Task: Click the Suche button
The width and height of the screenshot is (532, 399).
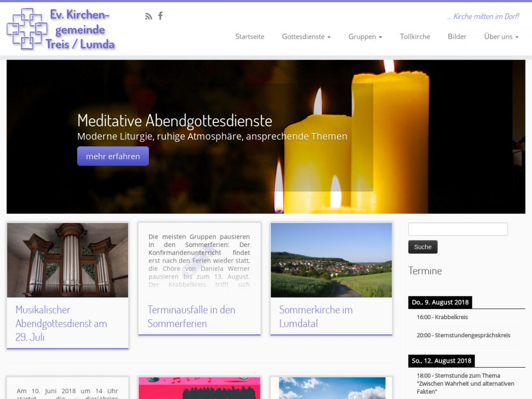Action: (x=422, y=247)
